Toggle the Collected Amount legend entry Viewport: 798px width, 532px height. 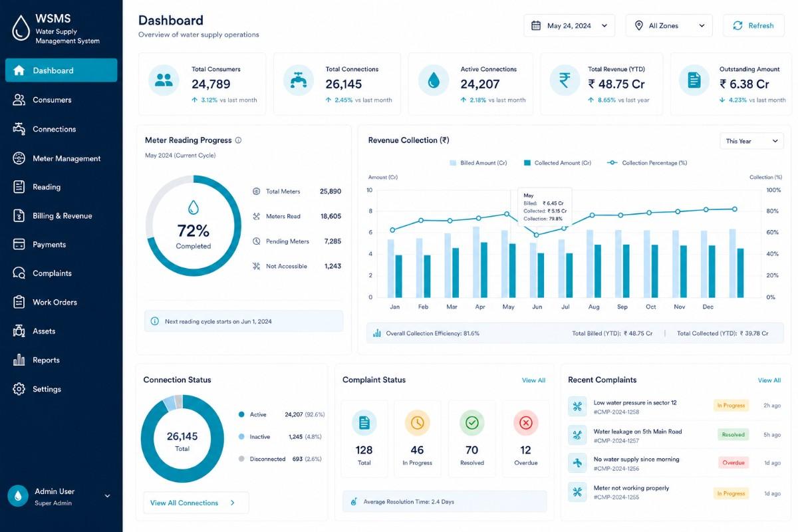pyautogui.click(x=557, y=163)
